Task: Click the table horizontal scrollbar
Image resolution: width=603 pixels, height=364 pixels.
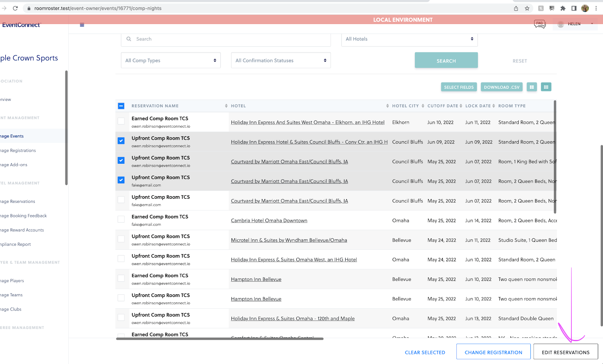Action: click(x=220, y=339)
